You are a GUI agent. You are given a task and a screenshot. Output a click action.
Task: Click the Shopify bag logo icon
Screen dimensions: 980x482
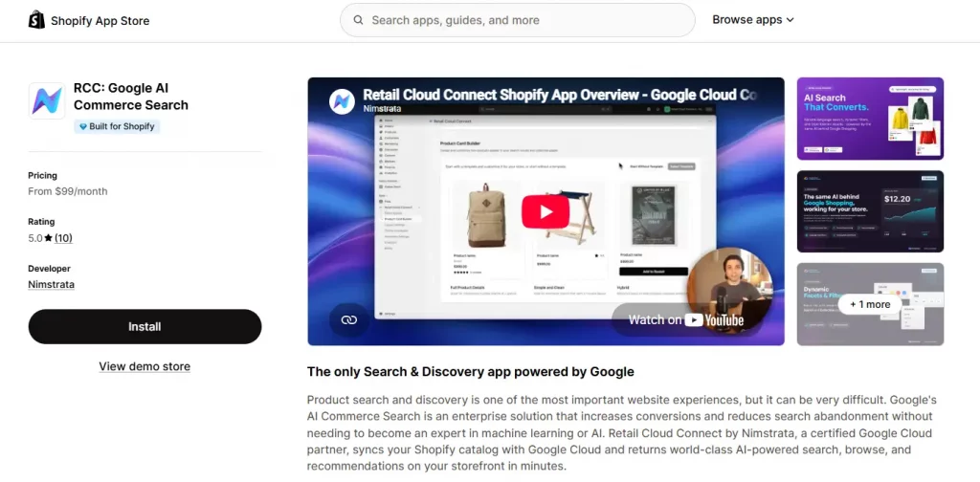pyautogui.click(x=37, y=20)
